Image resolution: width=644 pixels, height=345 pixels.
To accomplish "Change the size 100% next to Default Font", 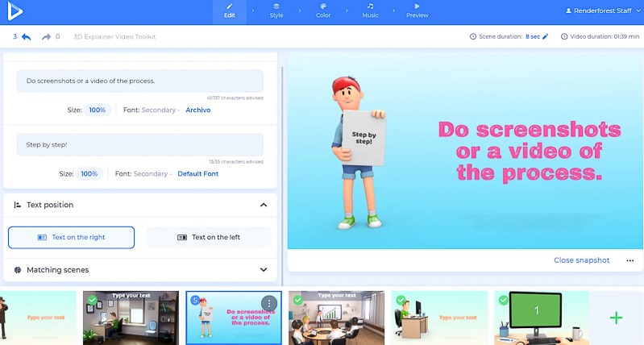I will coord(89,174).
